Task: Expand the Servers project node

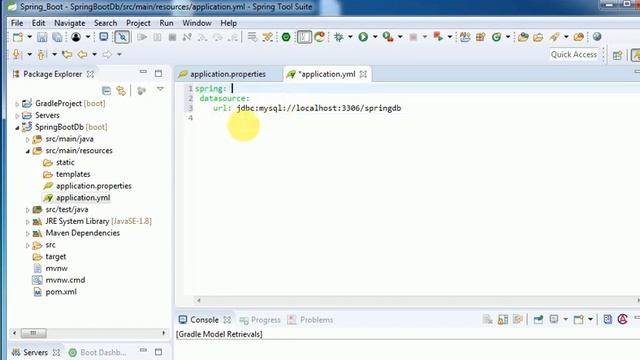Action: [17, 116]
